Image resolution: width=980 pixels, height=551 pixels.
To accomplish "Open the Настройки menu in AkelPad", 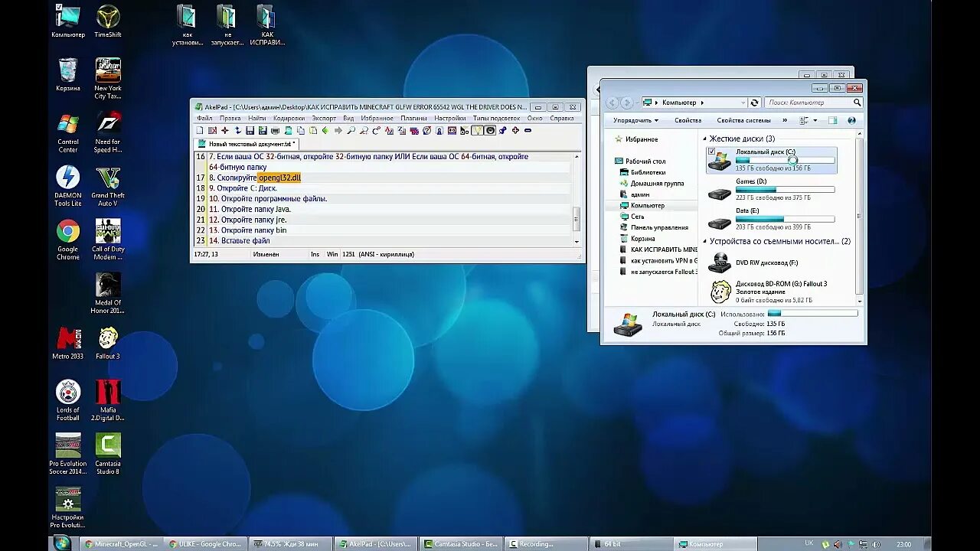I will click(x=449, y=118).
